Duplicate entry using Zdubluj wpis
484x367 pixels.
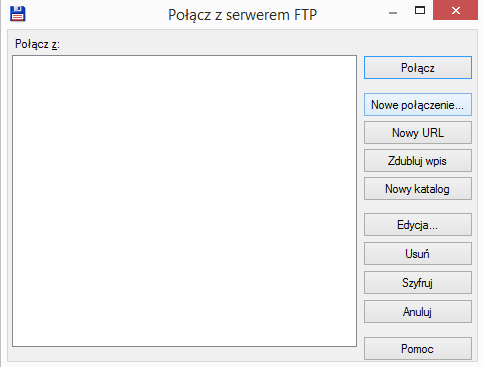418,161
